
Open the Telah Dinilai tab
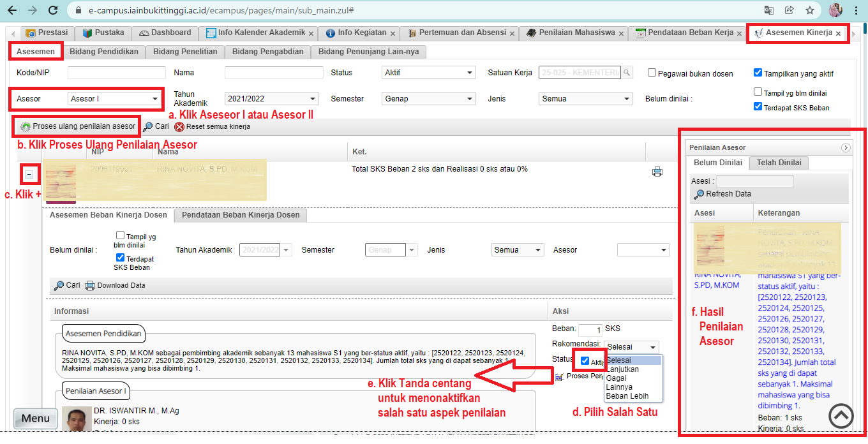pyautogui.click(x=779, y=163)
